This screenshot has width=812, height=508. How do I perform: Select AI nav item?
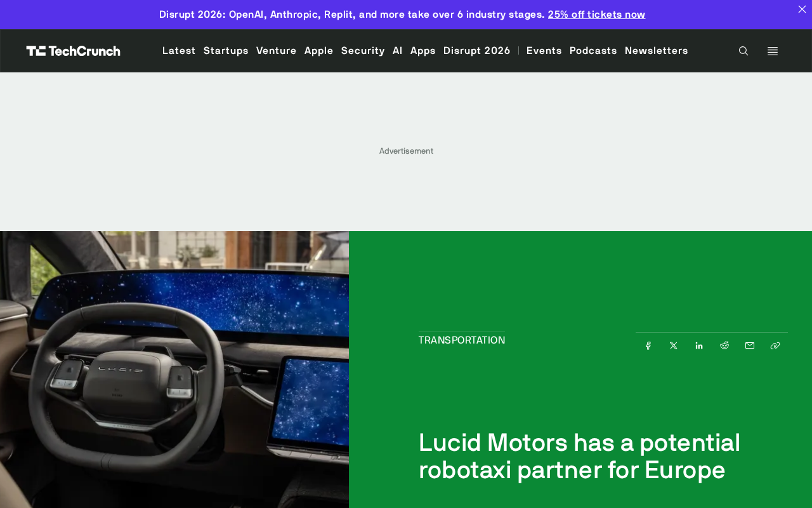point(398,51)
